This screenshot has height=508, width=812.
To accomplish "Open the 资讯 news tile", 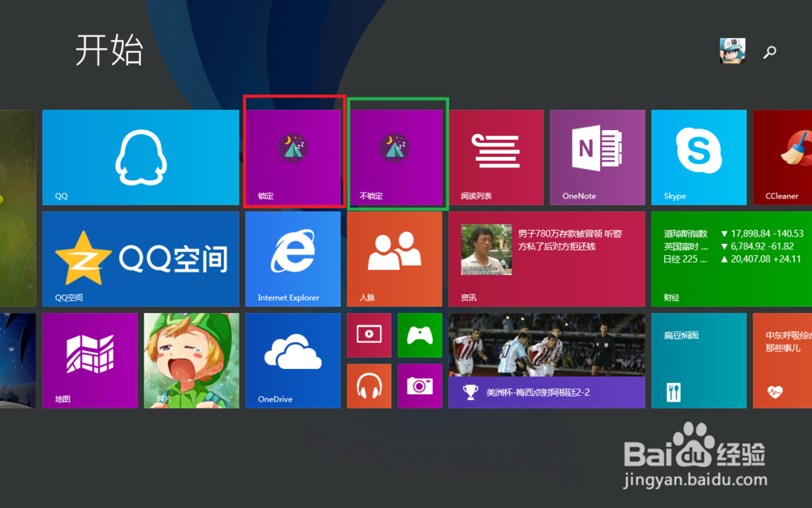I will (546, 258).
